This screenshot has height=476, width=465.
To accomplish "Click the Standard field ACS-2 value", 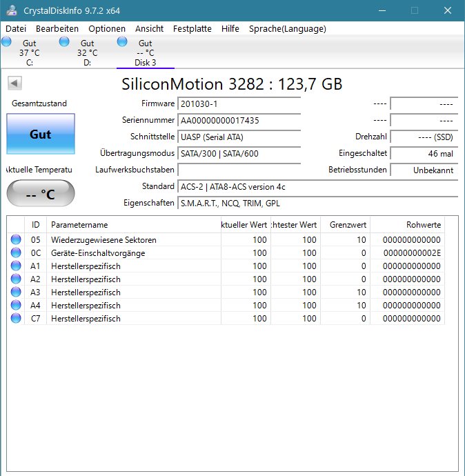I will tap(318, 186).
